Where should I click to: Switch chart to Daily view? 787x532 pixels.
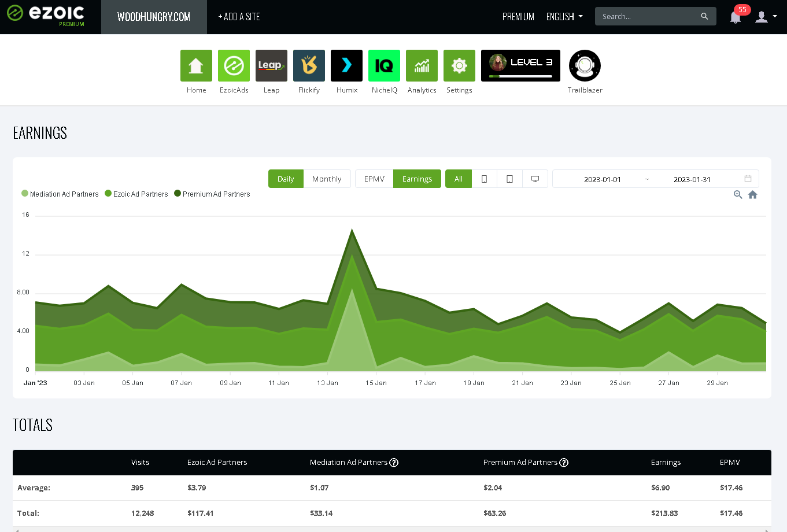(286, 179)
